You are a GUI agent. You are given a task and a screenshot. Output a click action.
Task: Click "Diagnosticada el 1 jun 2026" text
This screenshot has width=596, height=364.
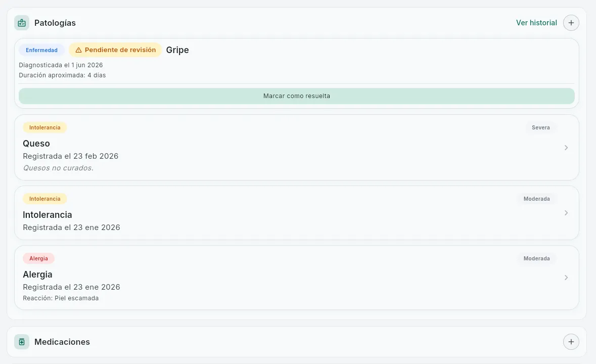pyautogui.click(x=61, y=65)
